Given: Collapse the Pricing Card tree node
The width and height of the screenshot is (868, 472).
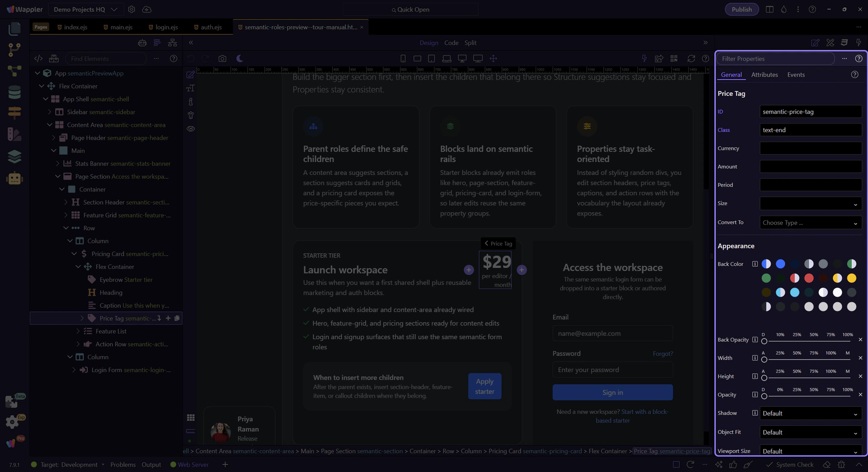Looking at the screenshot, I should pos(74,254).
